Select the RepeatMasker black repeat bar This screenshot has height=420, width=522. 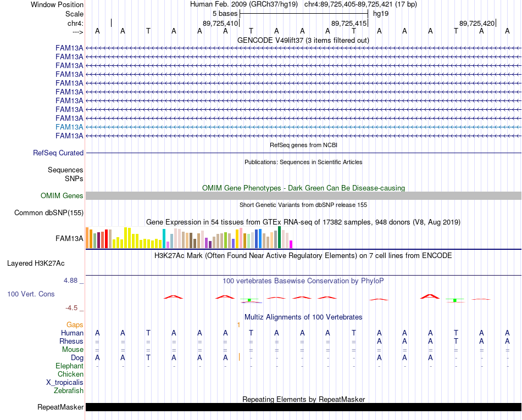[303, 407]
